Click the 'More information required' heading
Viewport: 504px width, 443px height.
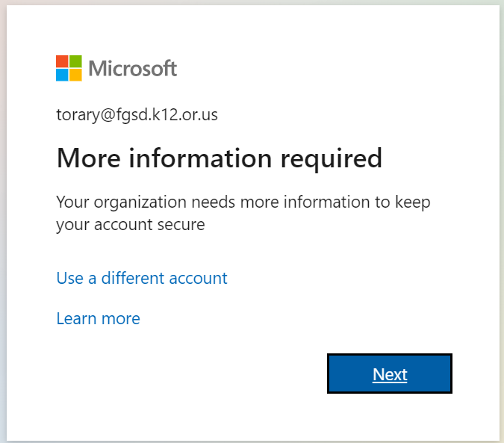(220, 158)
